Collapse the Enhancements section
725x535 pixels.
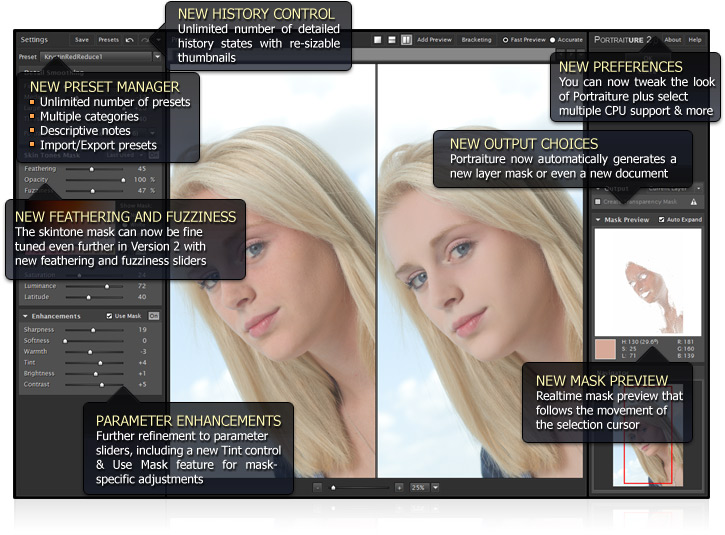(25, 315)
